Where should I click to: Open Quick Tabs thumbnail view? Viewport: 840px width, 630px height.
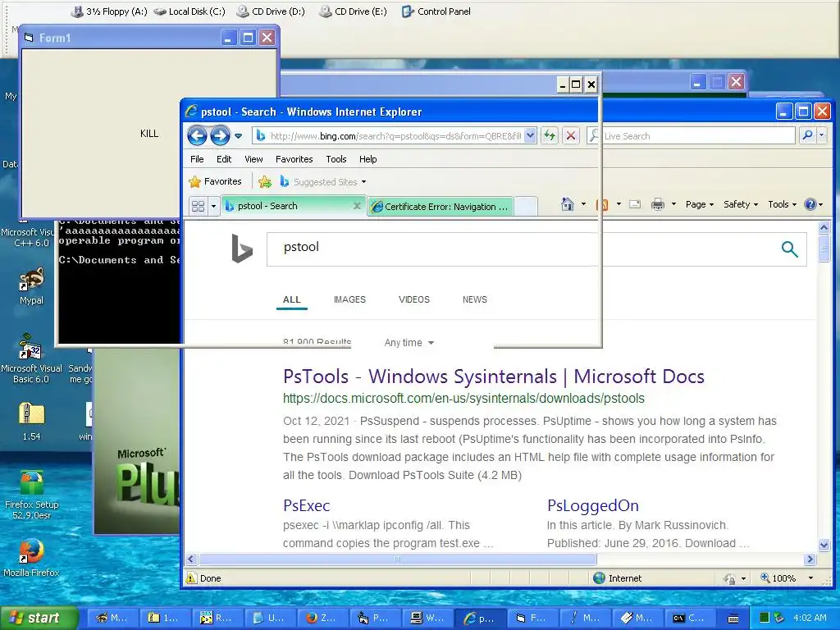click(x=199, y=206)
